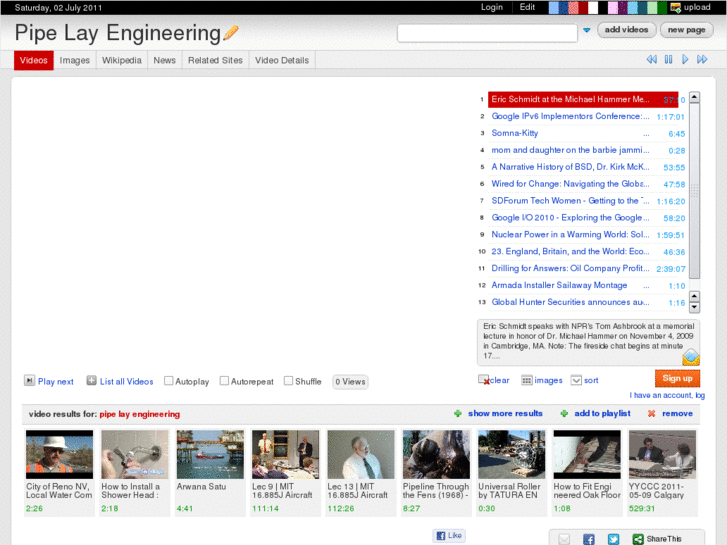This screenshot has height=545, width=727.
Task: Enable the Autoplay checkbox
Action: pos(169,381)
